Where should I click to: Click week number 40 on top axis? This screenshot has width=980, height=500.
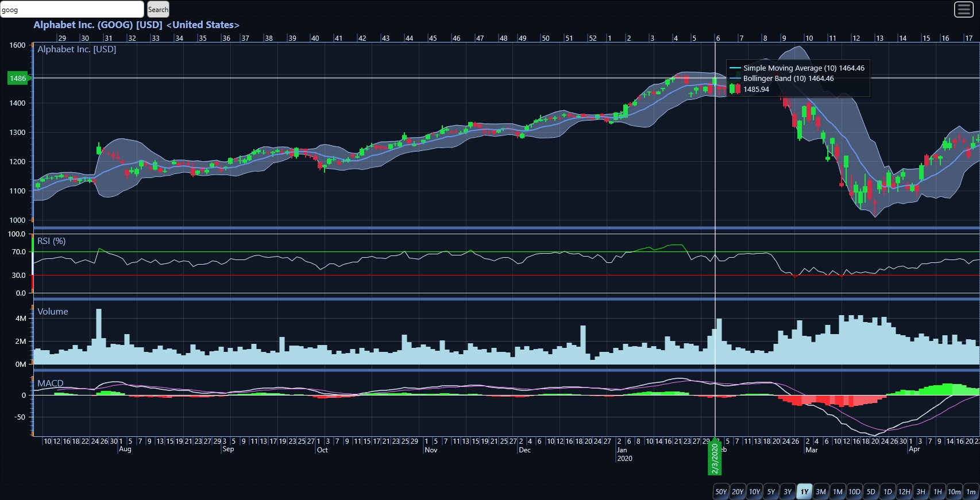point(315,38)
